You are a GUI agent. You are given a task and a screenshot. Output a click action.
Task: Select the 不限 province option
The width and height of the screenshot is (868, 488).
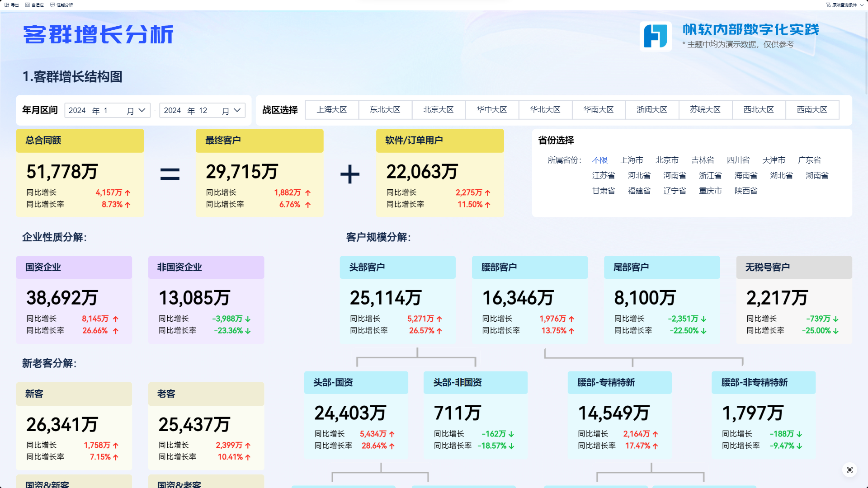pos(600,160)
